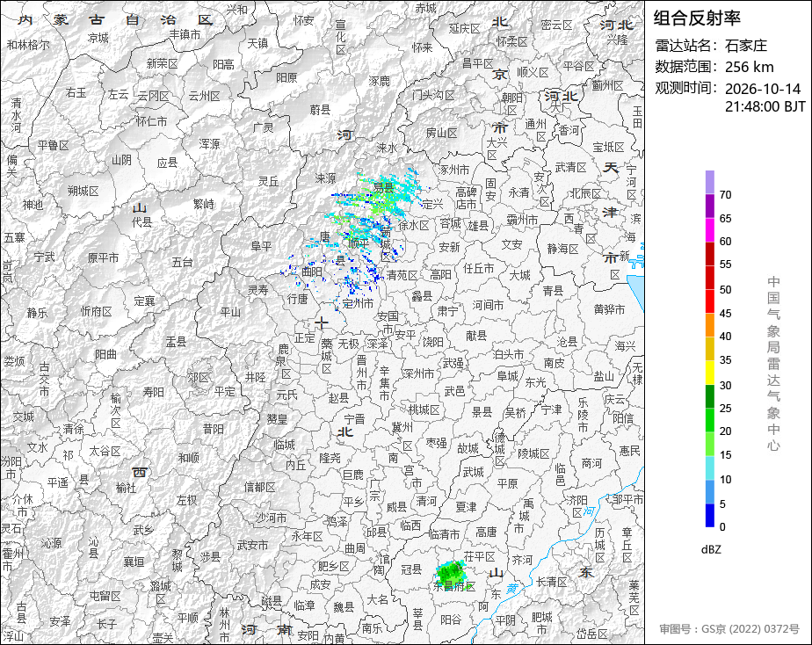Select the 阜平 county label
This screenshot has width=812, height=645.
[x=261, y=246]
